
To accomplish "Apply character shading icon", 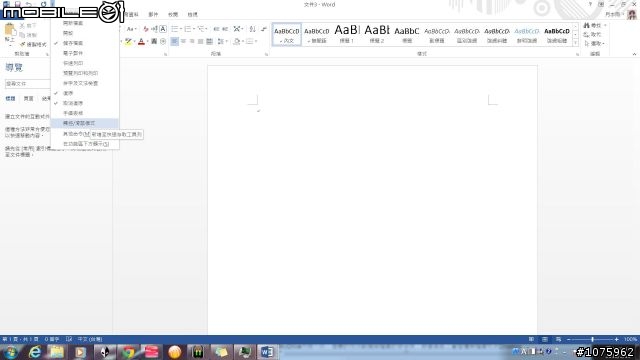I will tap(154, 41).
